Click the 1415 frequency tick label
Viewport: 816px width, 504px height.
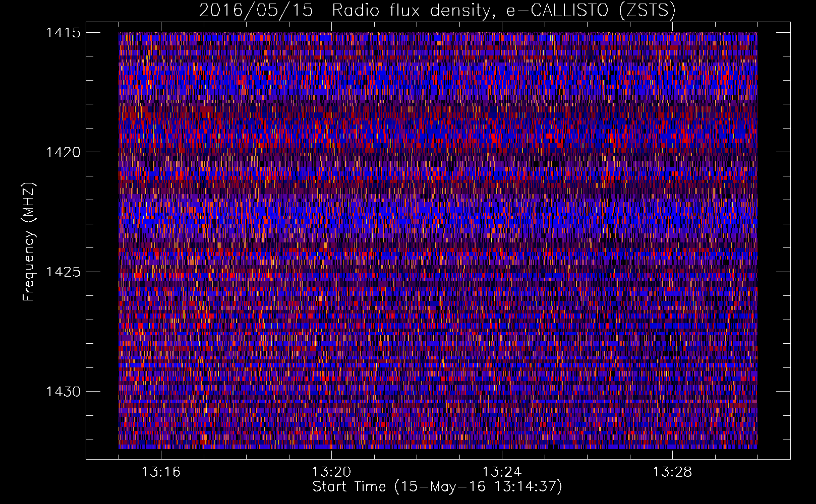64,33
